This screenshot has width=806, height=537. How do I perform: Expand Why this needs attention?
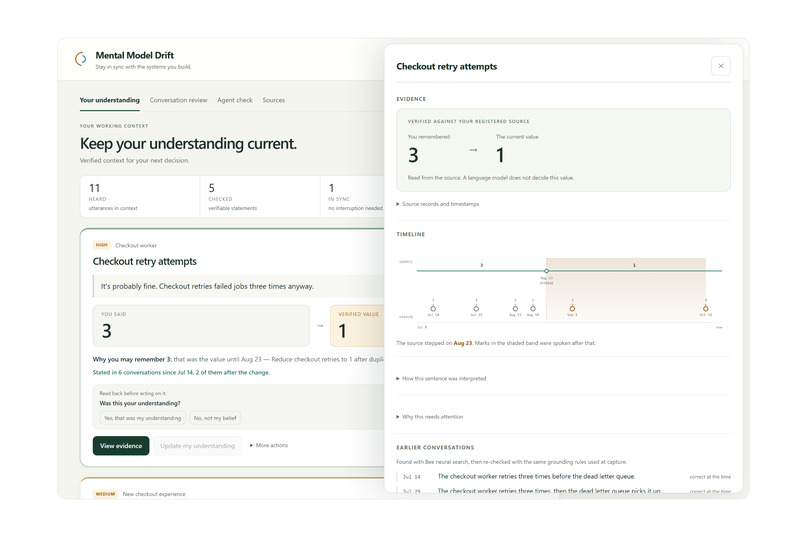point(430,417)
